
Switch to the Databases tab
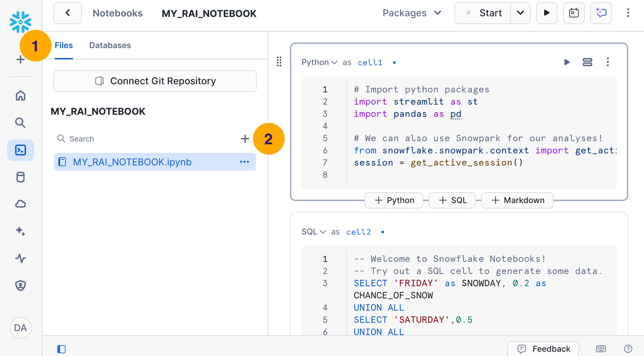pos(110,45)
